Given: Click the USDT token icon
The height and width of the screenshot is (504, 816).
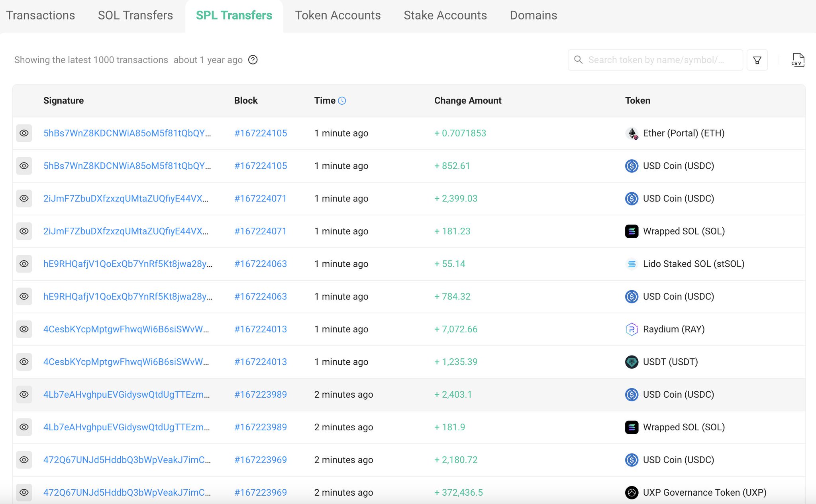Looking at the screenshot, I should pyautogui.click(x=632, y=362).
